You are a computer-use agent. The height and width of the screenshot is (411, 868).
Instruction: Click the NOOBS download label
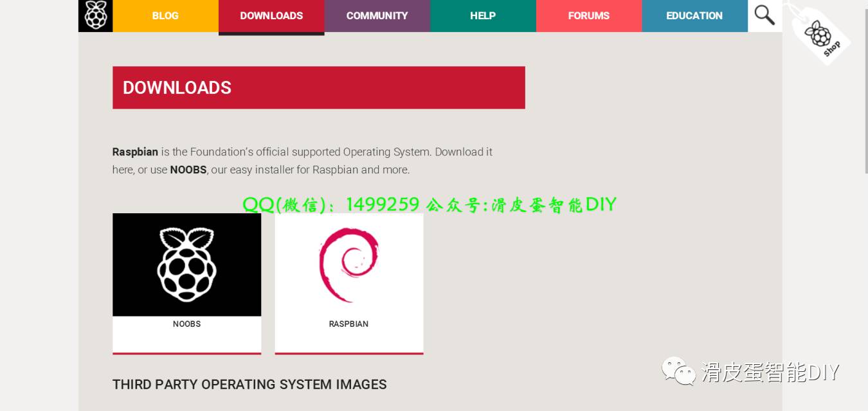click(x=186, y=324)
